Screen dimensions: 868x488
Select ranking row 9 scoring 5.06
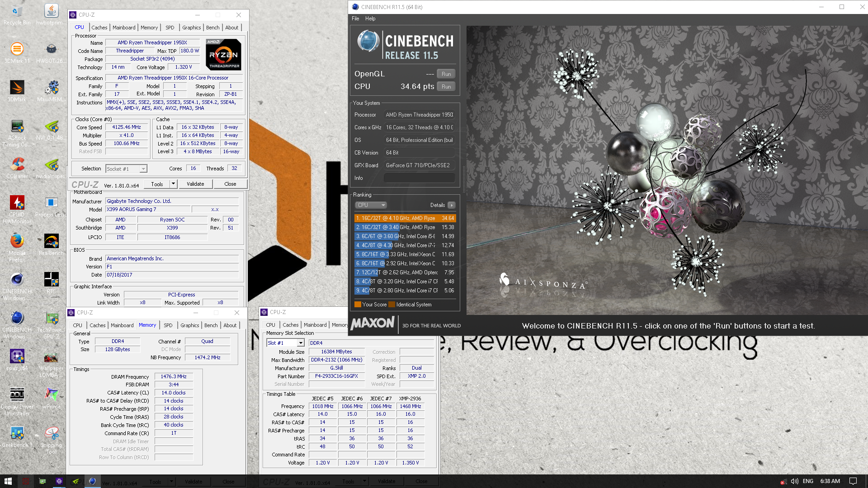[405, 291]
